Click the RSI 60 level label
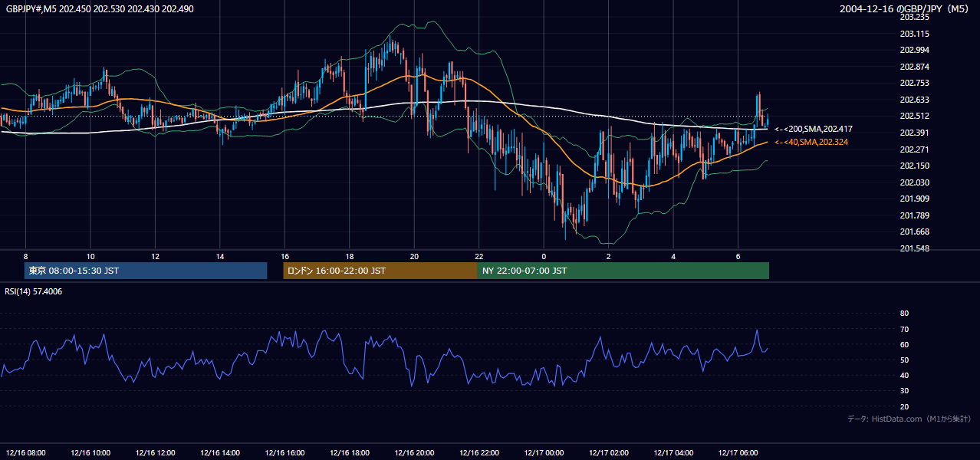The image size is (980, 460). click(904, 345)
